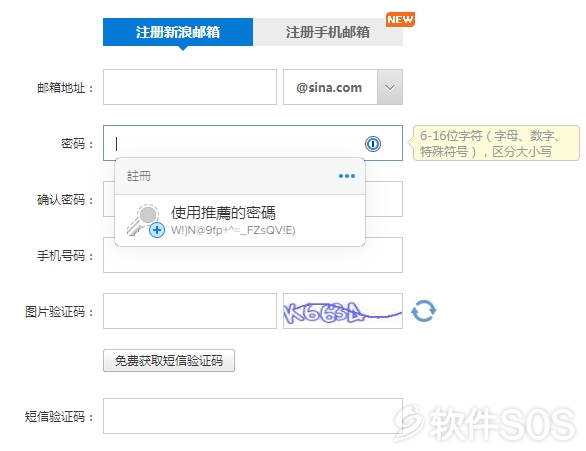Focus the 邮箱地址 input field
The height and width of the screenshot is (451, 586).
[190, 87]
